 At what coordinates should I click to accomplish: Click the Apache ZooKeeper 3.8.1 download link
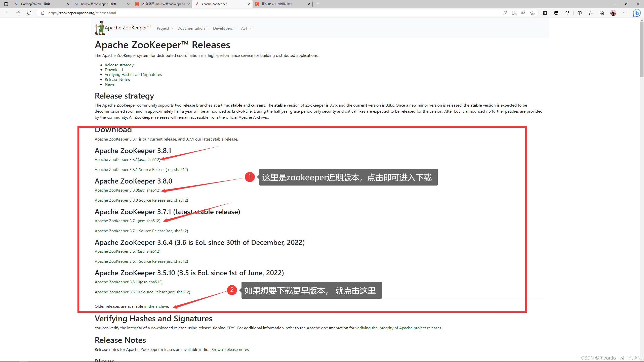tap(116, 159)
